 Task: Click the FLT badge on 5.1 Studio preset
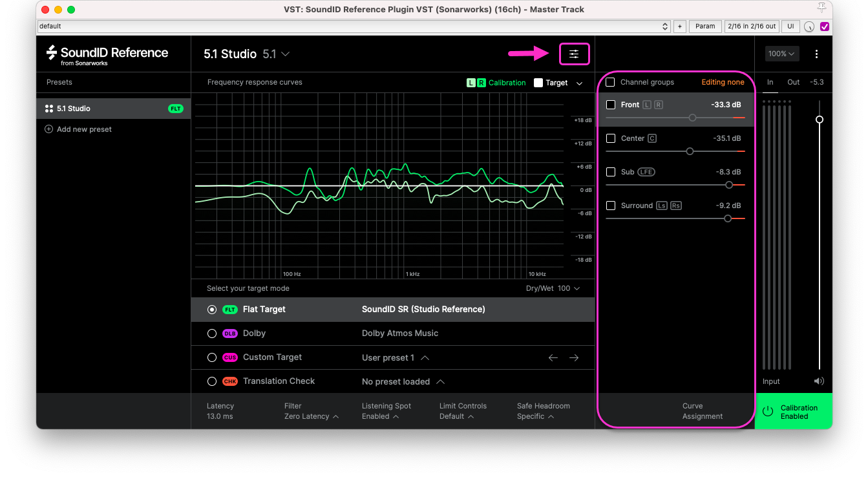176,109
